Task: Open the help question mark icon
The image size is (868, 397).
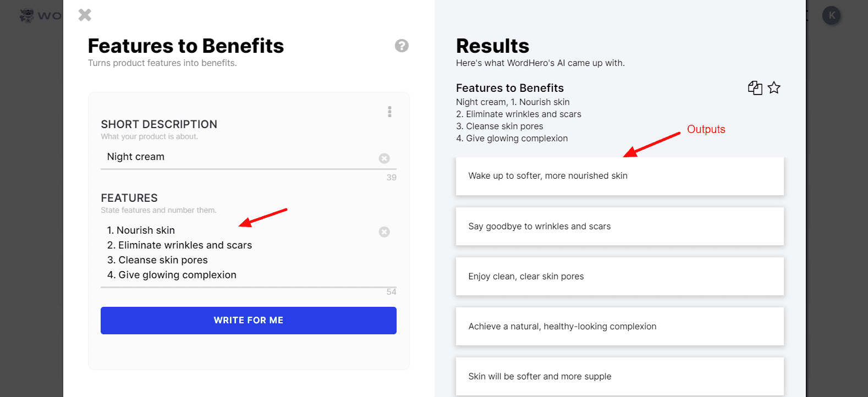Action: [402, 46]
